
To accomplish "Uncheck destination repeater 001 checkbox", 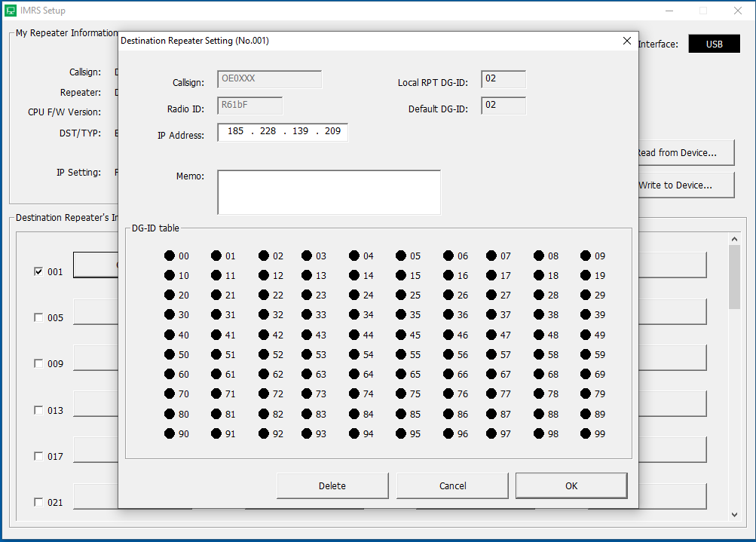I will click(38, 271).
